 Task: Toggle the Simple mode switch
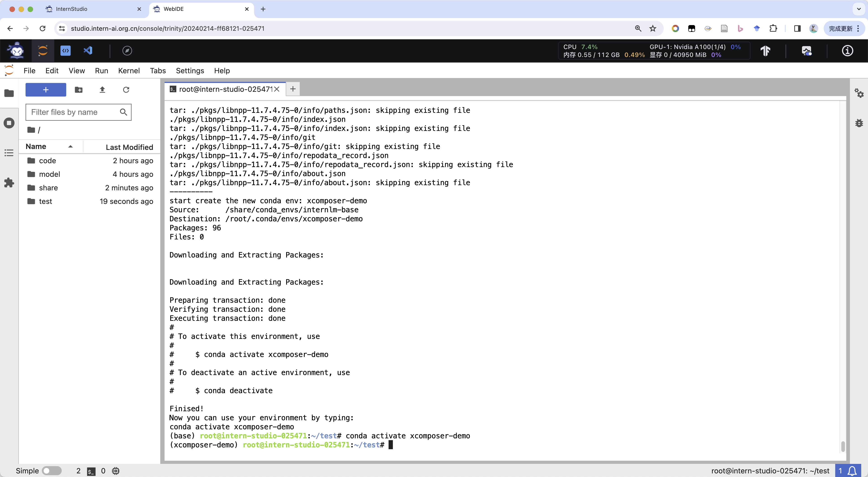coord(52,471)
